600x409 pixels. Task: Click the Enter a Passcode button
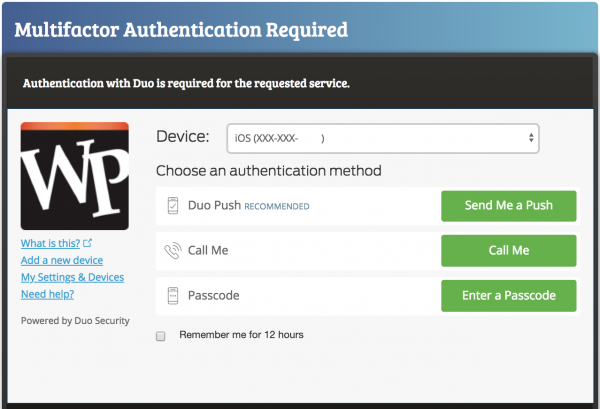click(x=508, y=296)
